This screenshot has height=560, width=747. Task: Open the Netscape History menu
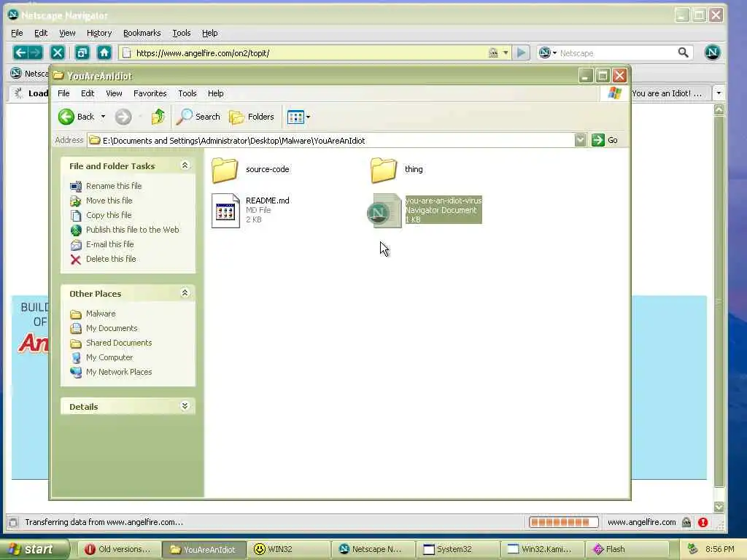99,33
